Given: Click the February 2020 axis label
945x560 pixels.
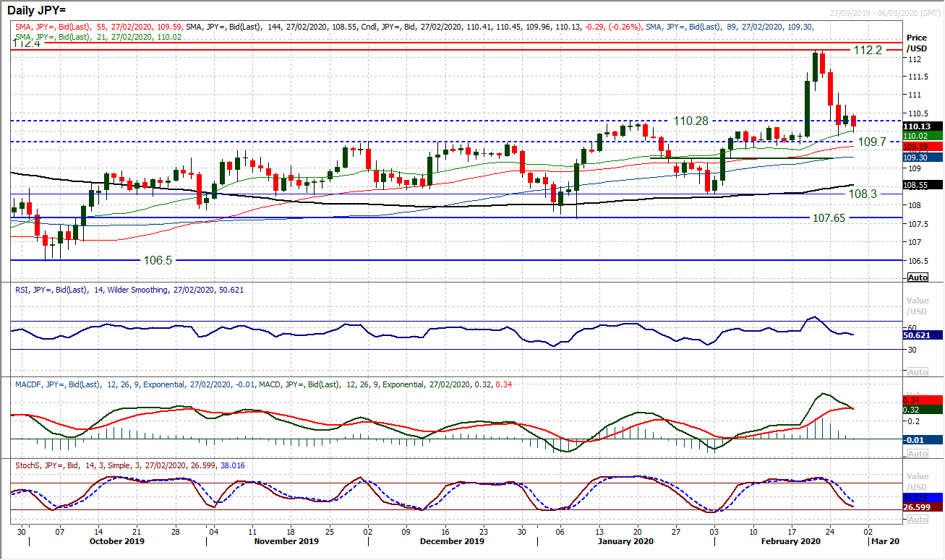Looking at the screenshot, I should point(792,541).
